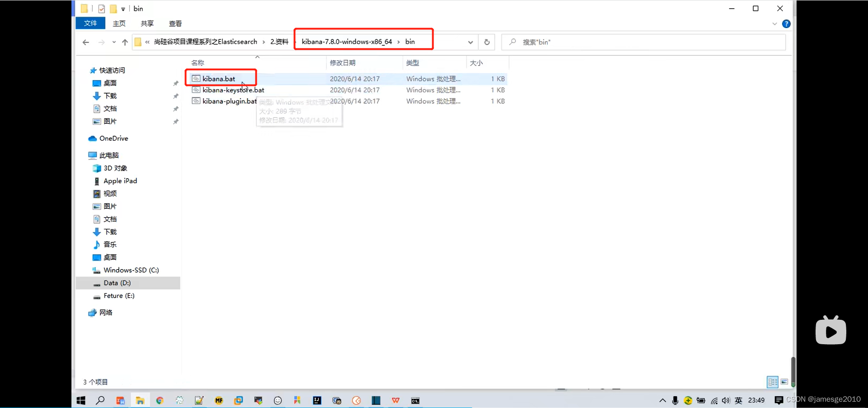Click the bin breadcrumb segment

[x=410, y=42]
